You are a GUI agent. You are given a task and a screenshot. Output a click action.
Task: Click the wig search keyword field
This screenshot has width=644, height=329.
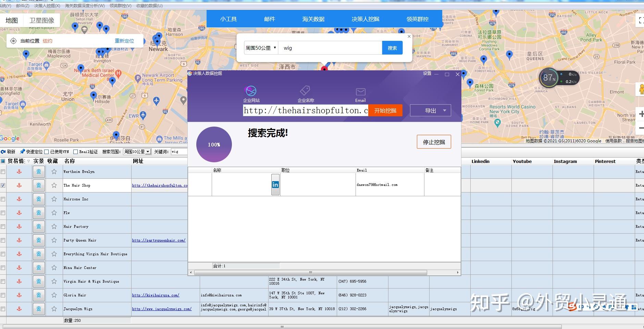[x=330, y=48]
